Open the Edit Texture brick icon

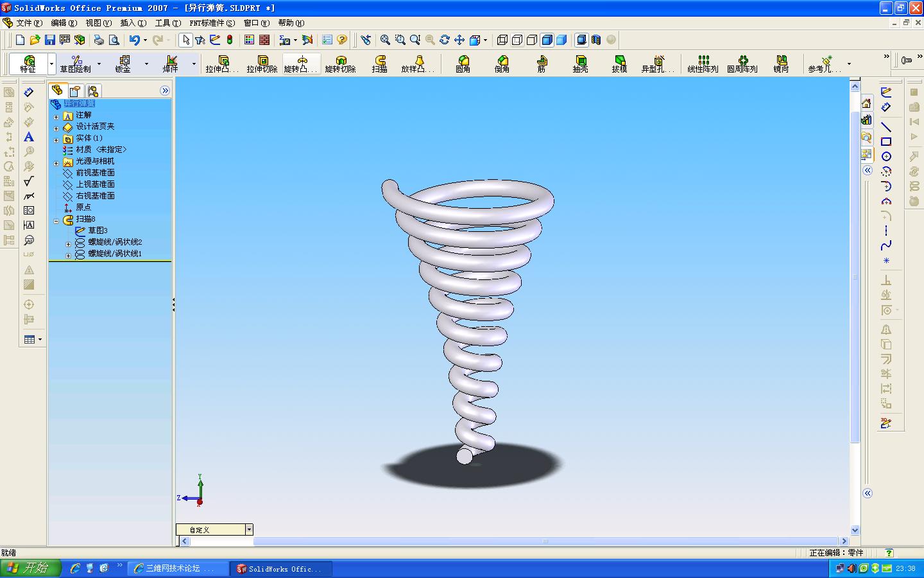tap(264, 40)
